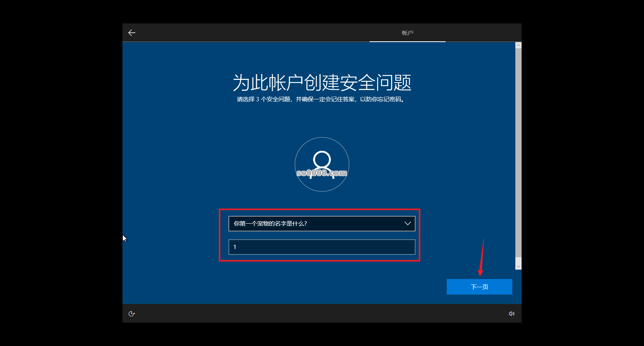The width and height of the screenshot is (644, 346).
Task: Click the scrollbar up arrow
Action: 518,45
